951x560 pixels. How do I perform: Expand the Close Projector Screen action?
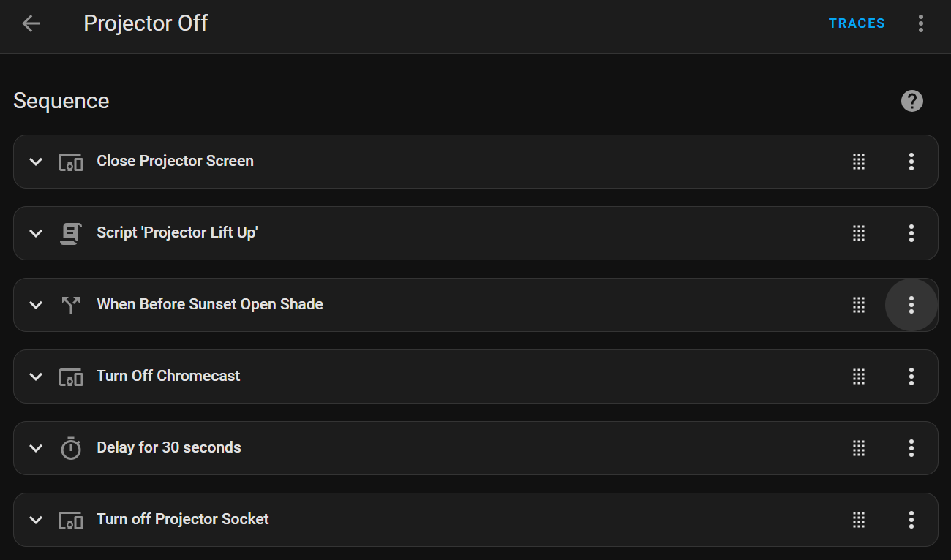click(36, 162)
